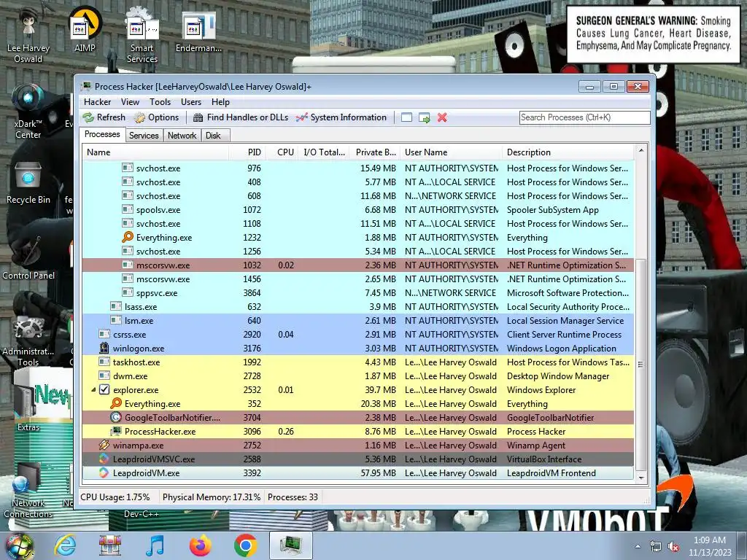Screen dimensions: 747x560
Task: Click the process list scroll down arrow
Action: tap(640, 478)
